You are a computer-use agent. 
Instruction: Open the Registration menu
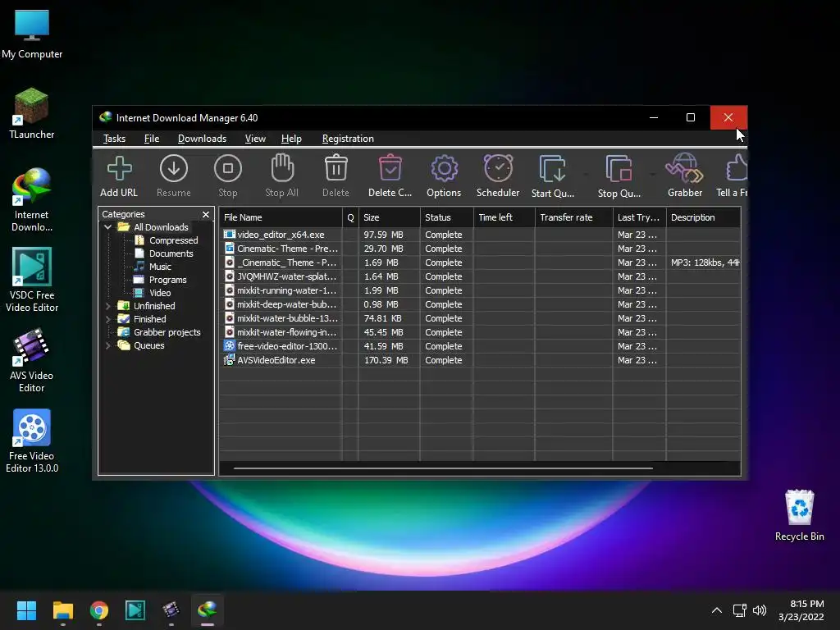348,139
